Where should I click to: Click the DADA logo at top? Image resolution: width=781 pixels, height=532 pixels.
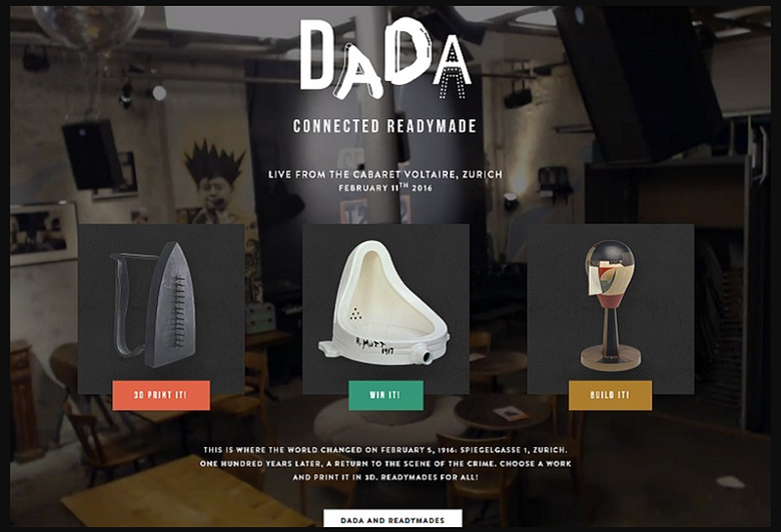tap(385, 59)
